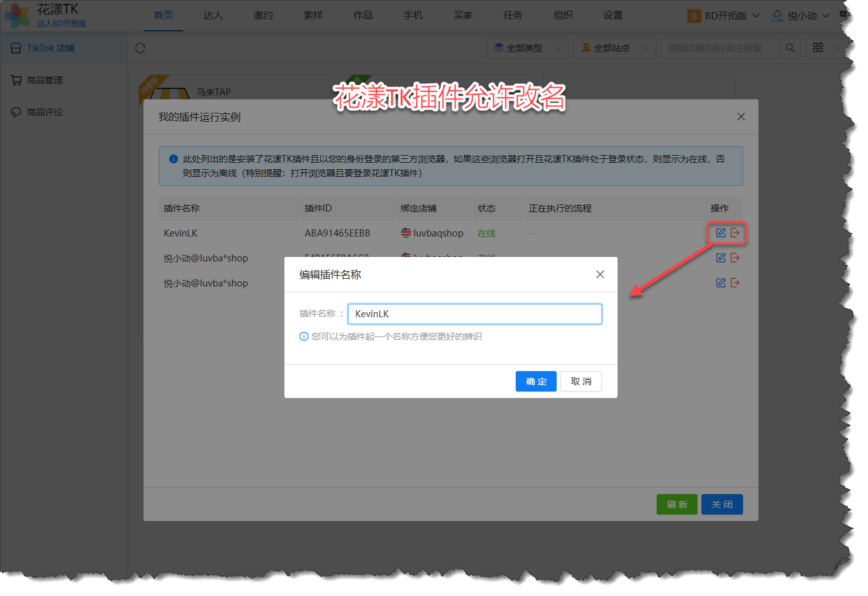Select 商品管理 in the left sidebar

tap(44, 80)
